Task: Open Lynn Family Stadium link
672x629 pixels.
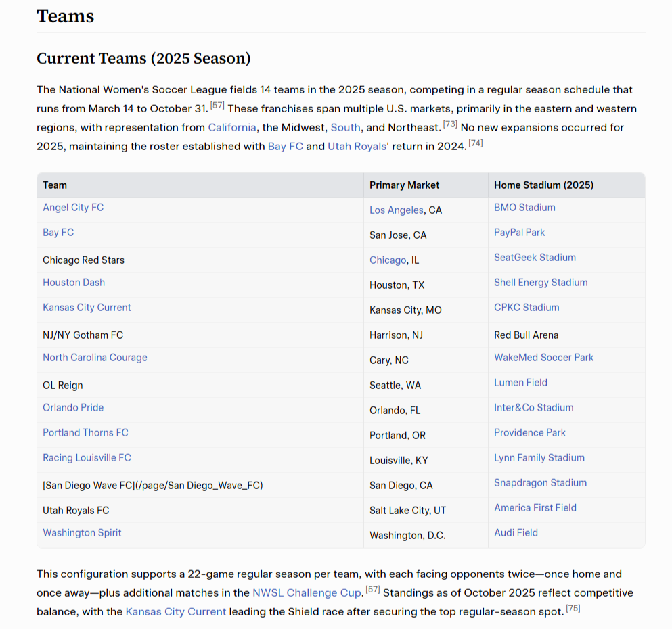Action: (x=539, y=458)
